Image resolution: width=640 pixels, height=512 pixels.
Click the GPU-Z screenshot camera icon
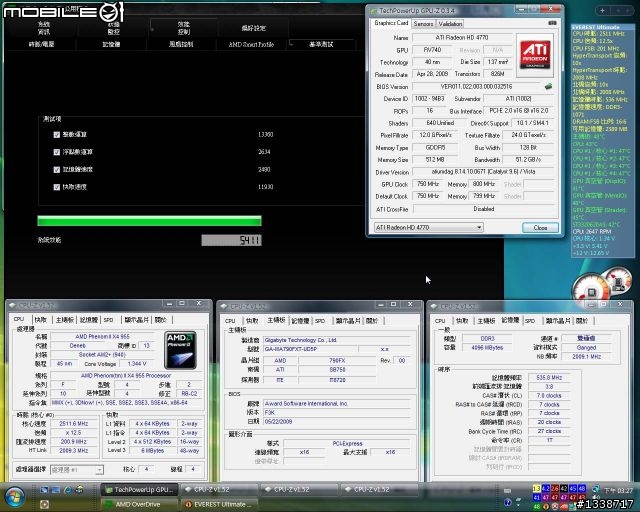point(552,23)
